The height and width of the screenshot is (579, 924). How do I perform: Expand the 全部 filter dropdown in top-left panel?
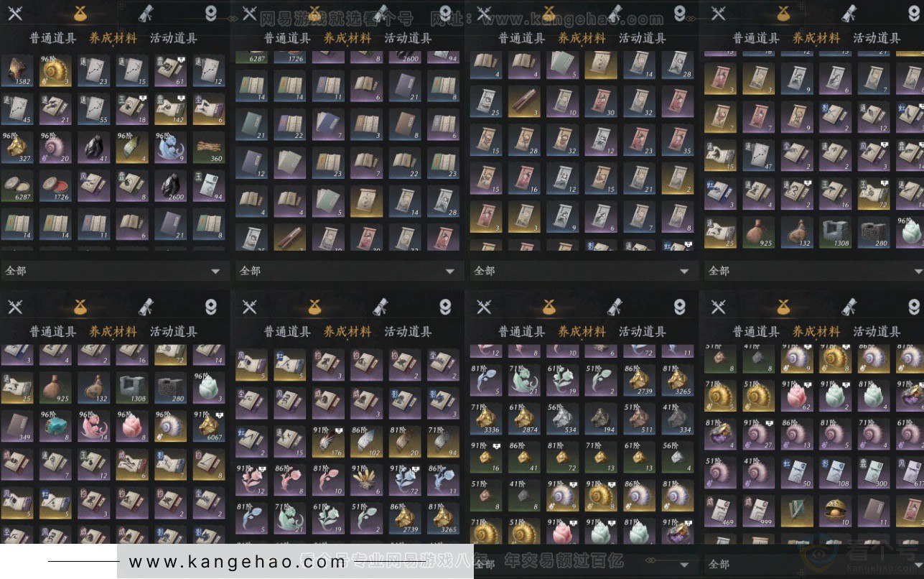pos(115,271)
